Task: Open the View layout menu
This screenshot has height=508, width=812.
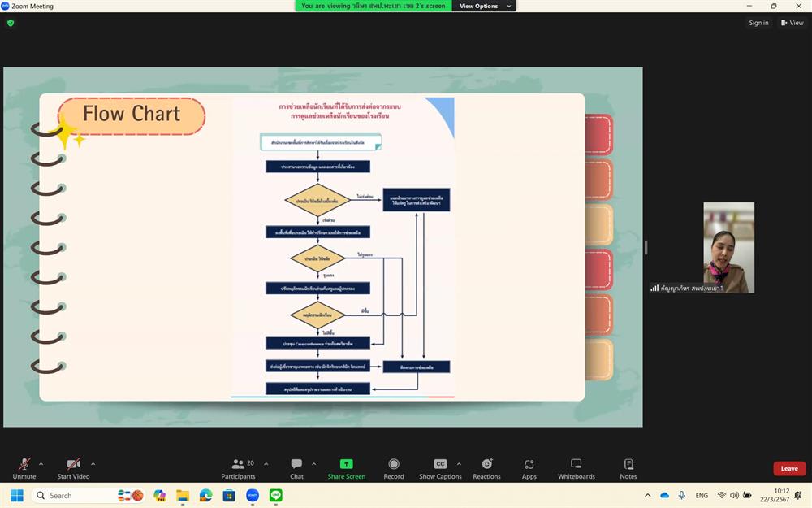Action: (x=792, y=23)
